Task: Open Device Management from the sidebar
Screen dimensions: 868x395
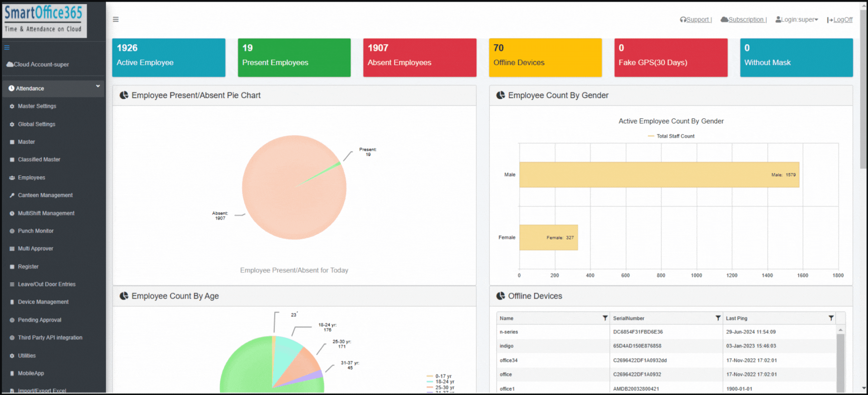Action: point(43,302)
